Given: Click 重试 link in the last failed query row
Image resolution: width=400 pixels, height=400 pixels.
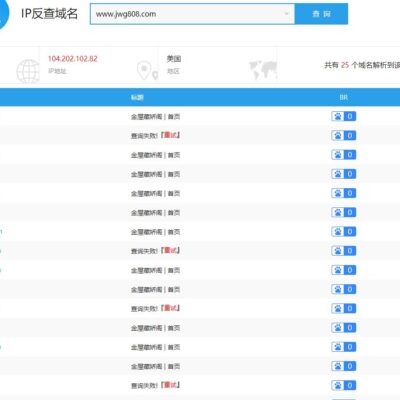Looking at the screenshot, I should tap(171, 385).
